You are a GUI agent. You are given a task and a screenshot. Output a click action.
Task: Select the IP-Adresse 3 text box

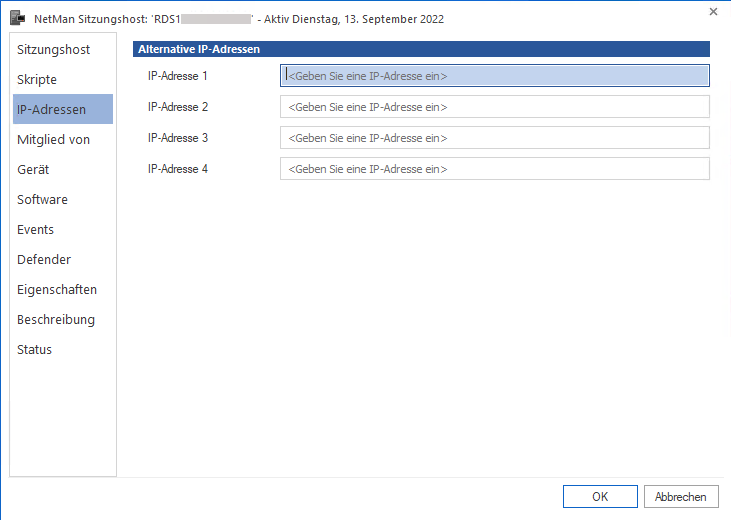click(494, 138)
